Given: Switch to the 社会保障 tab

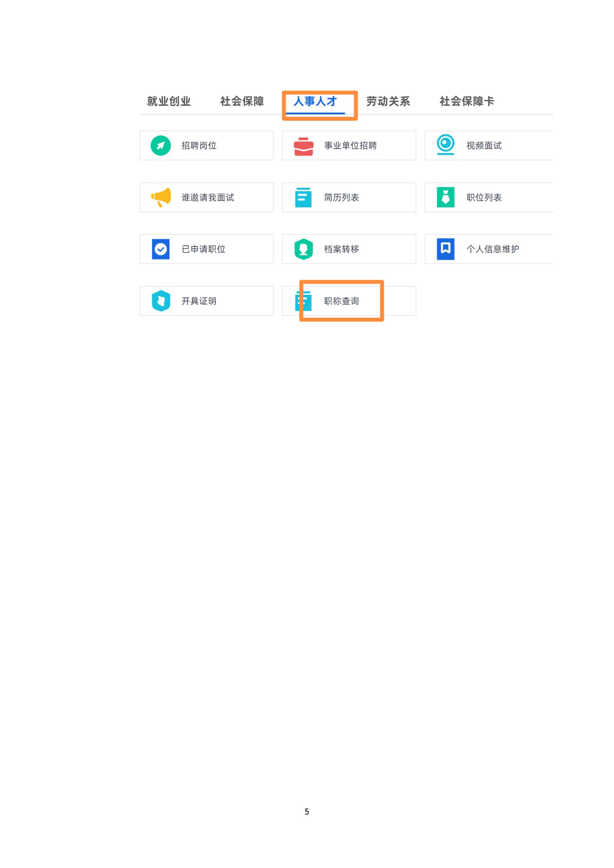Looking at the screenshot, I should coord(242,101).
